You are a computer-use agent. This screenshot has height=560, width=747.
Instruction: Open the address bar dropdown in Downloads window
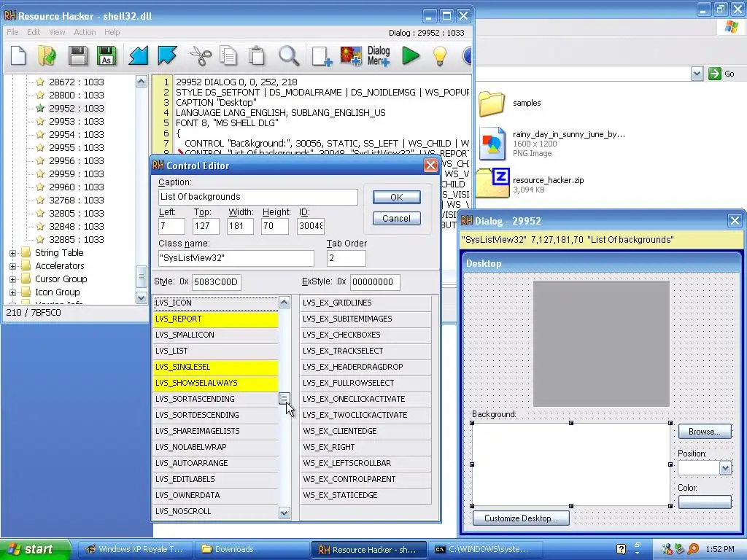pyautogui.click(x=697, y=74)
